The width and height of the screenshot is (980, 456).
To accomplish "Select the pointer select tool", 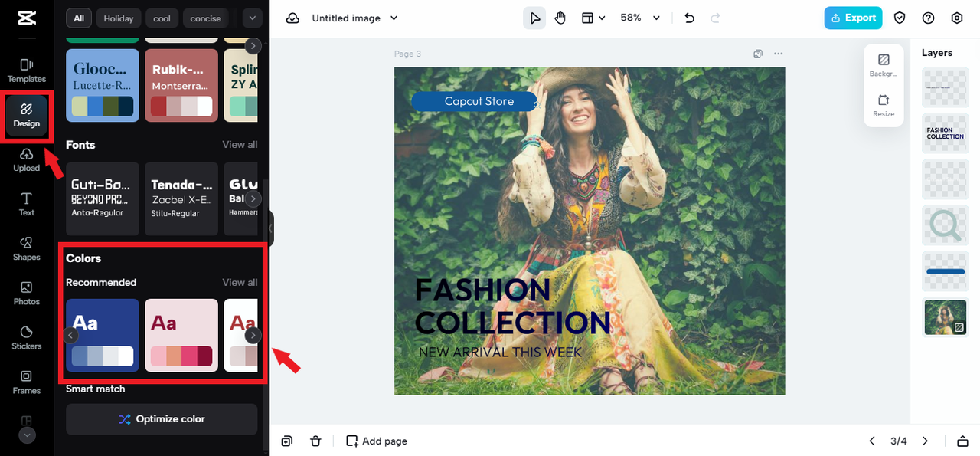I will (534, 18).
